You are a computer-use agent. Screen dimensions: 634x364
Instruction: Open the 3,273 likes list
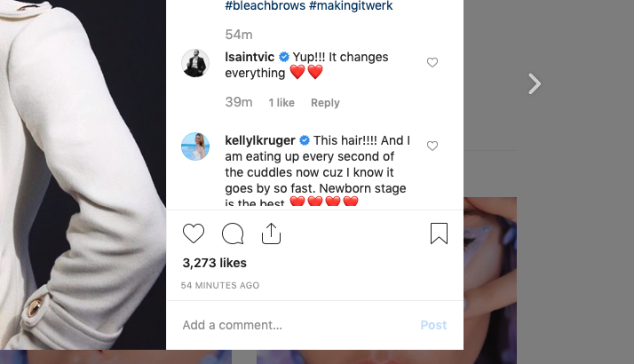pos(215,263)
